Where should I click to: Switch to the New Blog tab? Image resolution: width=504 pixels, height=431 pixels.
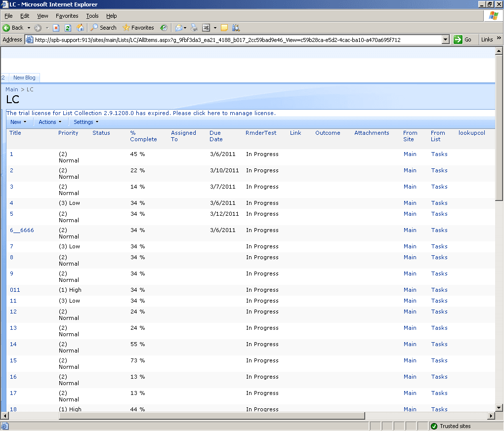point(24,78)
